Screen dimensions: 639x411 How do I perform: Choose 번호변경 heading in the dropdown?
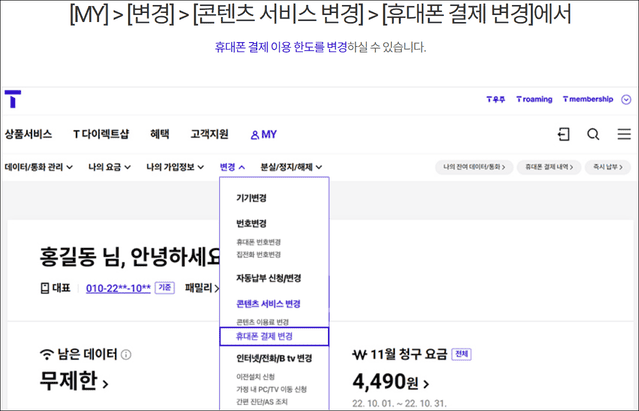(251, 224)
